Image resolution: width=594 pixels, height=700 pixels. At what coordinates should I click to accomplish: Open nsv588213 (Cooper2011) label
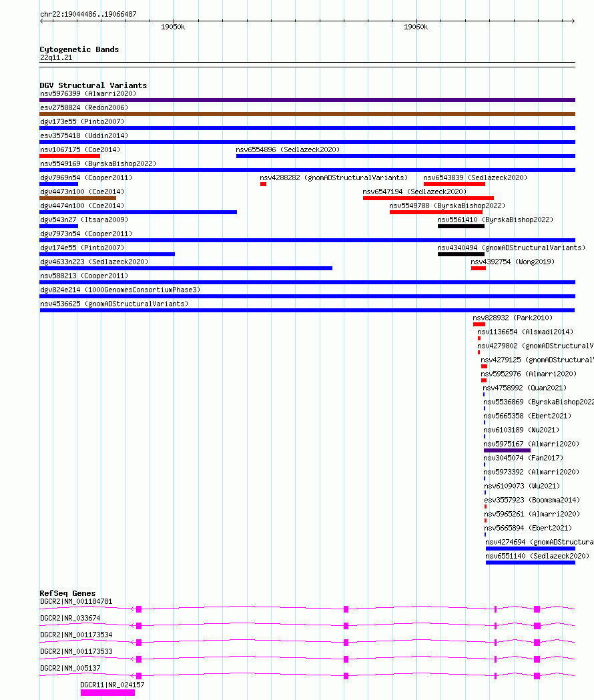click(84, 276)
